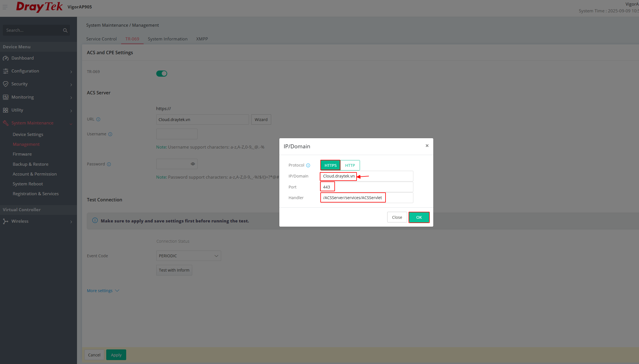Click the Utility icon in the sidebar
639x364 pixels.
[6, 110]
